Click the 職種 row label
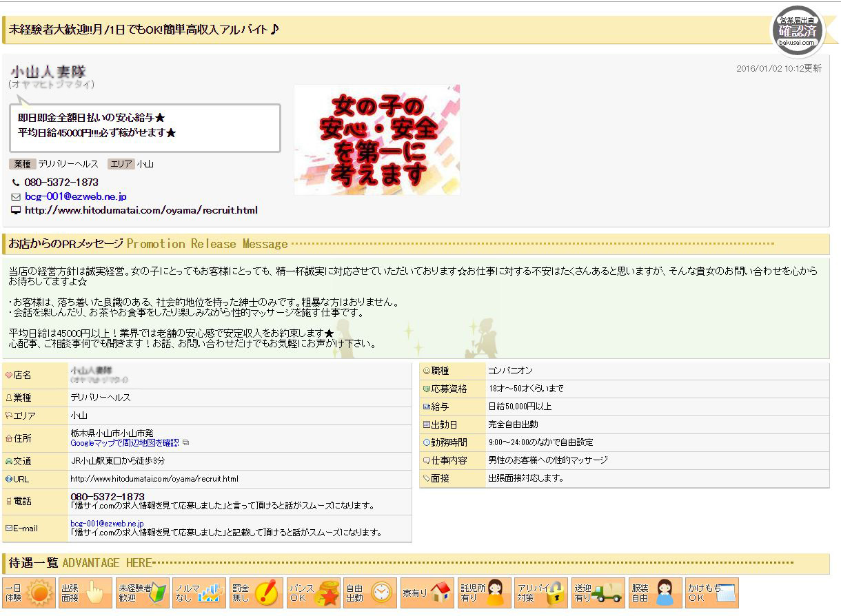 click(x=440, y=371)
